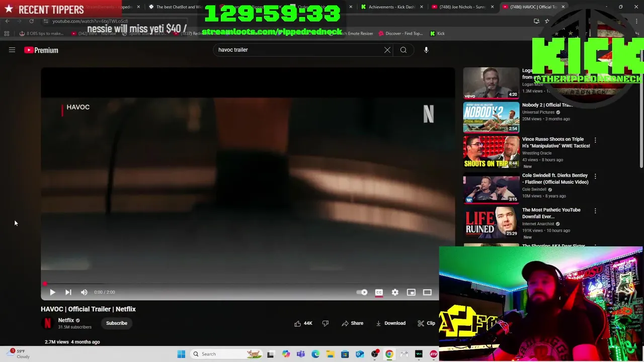Open options menu for Cole Swindell video
This screenshot has width=644, height=362.
595,176
